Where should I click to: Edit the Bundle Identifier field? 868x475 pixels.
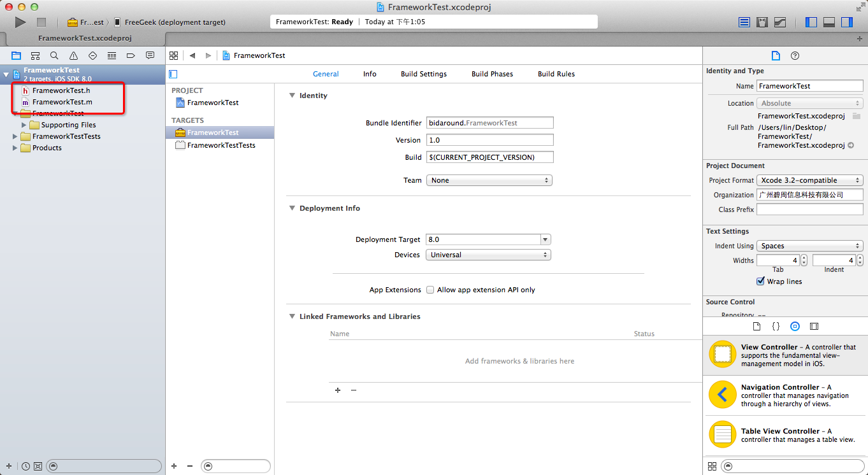(x=489, y=123)
